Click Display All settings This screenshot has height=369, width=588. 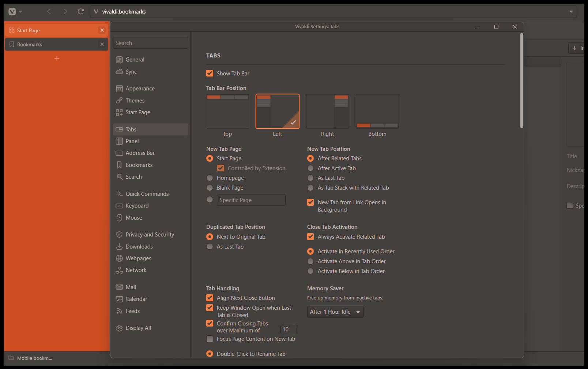coord(151,328)
